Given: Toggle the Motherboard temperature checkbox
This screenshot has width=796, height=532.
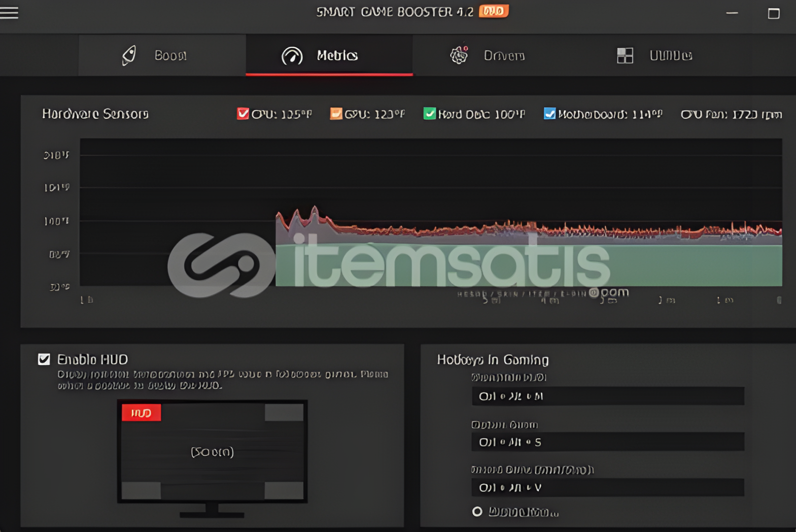Looking at the screenshot, I should coord(550,114).
